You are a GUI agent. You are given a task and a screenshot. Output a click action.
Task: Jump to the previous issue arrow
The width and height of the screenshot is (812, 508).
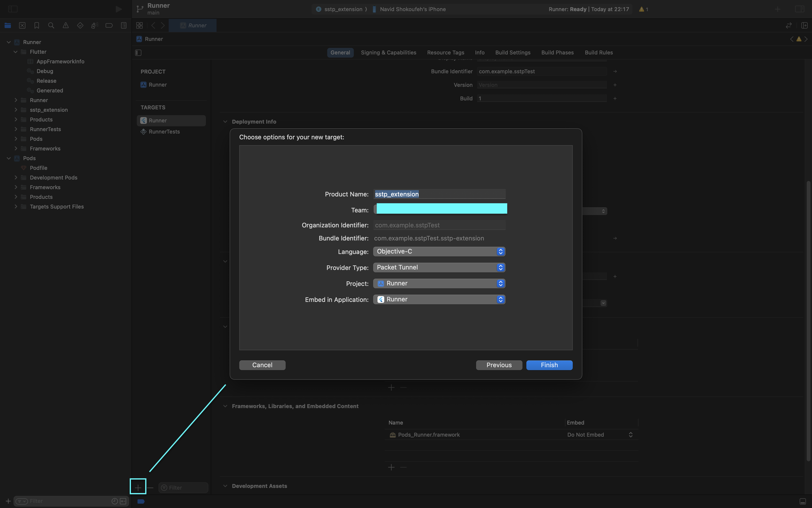pos(792,39)
